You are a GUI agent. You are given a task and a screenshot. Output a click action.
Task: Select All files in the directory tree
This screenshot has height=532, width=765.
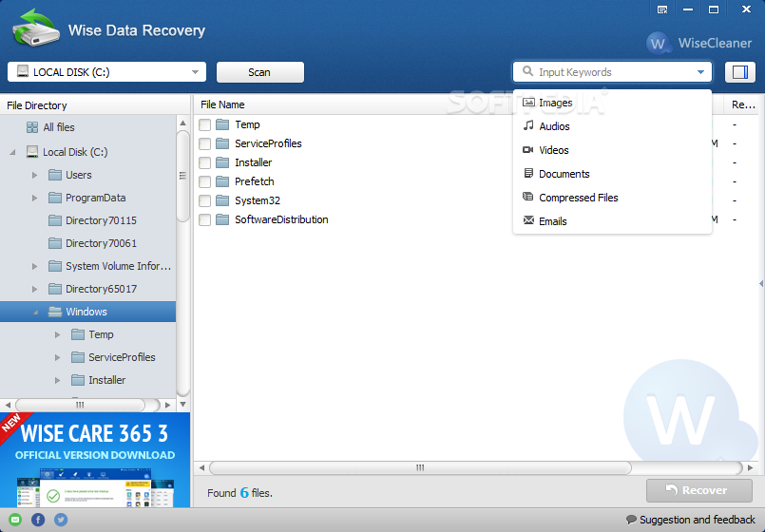pyautogui.click(x=59, y=127)
